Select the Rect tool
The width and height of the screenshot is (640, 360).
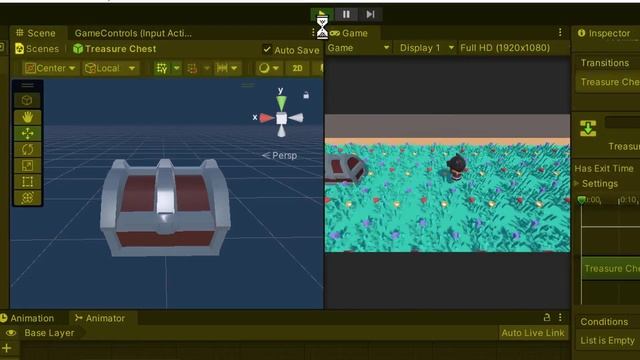click(x=27, y=182)
